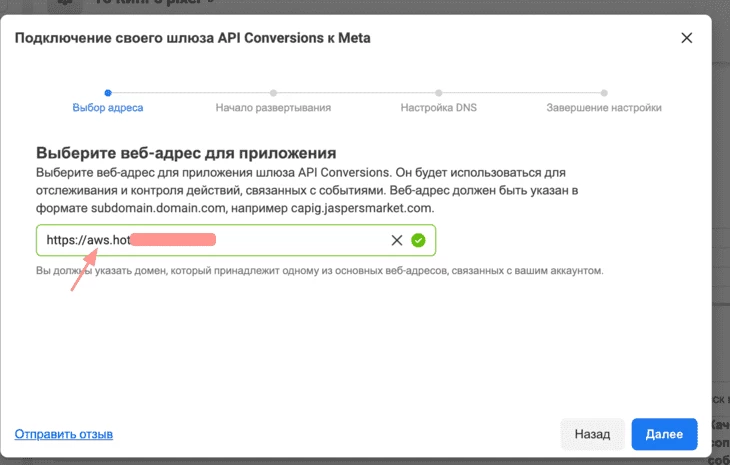
Task: Click heading Выберите веб-адрес для приложения
Action: (x=186, y=153)
